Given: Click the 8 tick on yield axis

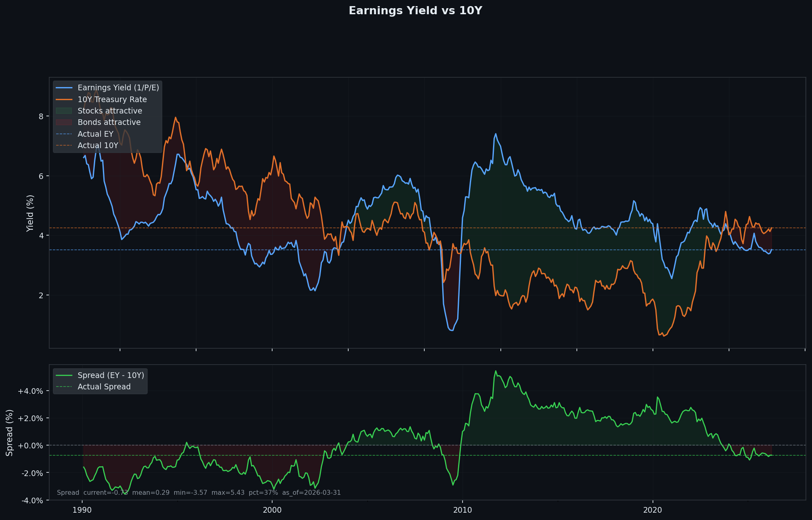Looking at the screenshot, I should tap(41, 116).
